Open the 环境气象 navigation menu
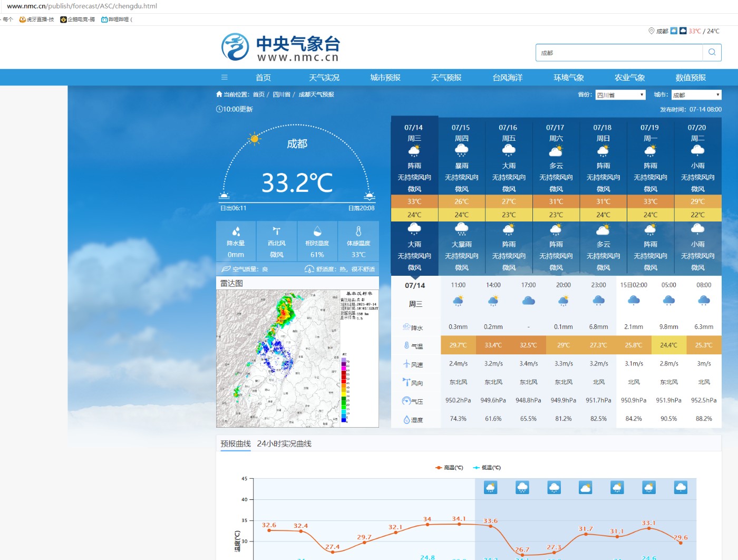Viewport: 738px width, 560px height. pyautogui.click(x=569, y=78)
